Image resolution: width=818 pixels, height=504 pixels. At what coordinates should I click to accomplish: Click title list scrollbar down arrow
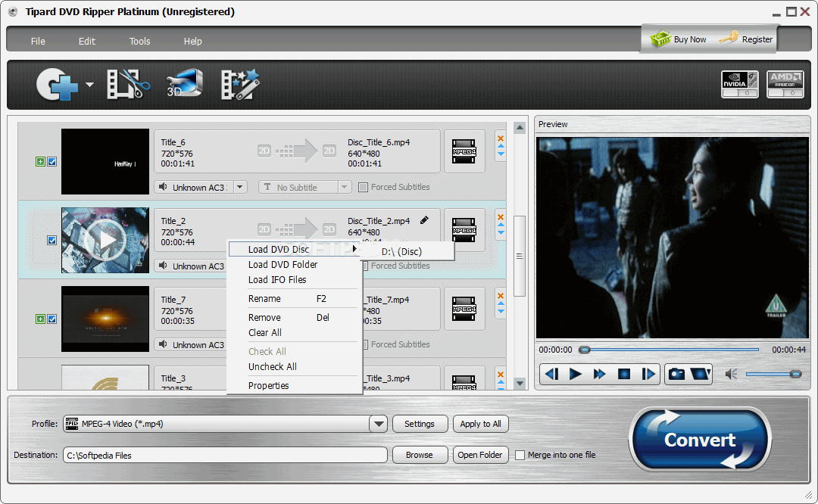click(x=520, y=383)
